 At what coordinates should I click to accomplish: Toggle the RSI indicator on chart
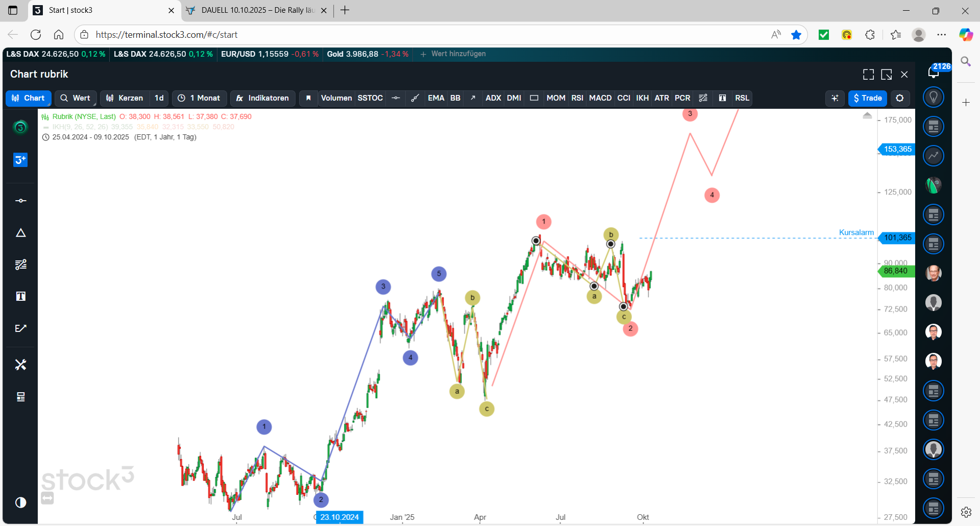(x=577, y=98)
